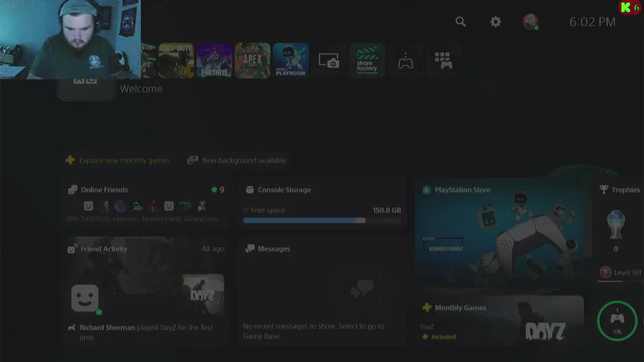This screenshot has width=644, height=362.
Task: Open the Settings gear icon
Action: [496, 22]
